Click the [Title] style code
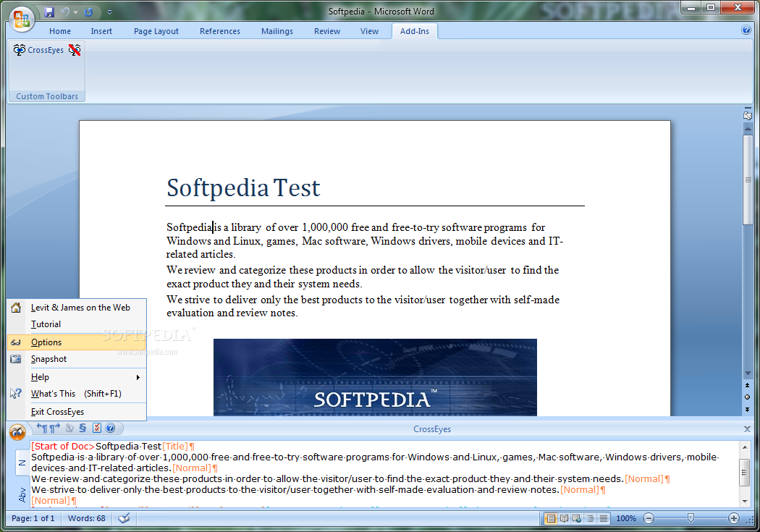The width and height of the screenshot is (760, 532). [x=175, y=447]
